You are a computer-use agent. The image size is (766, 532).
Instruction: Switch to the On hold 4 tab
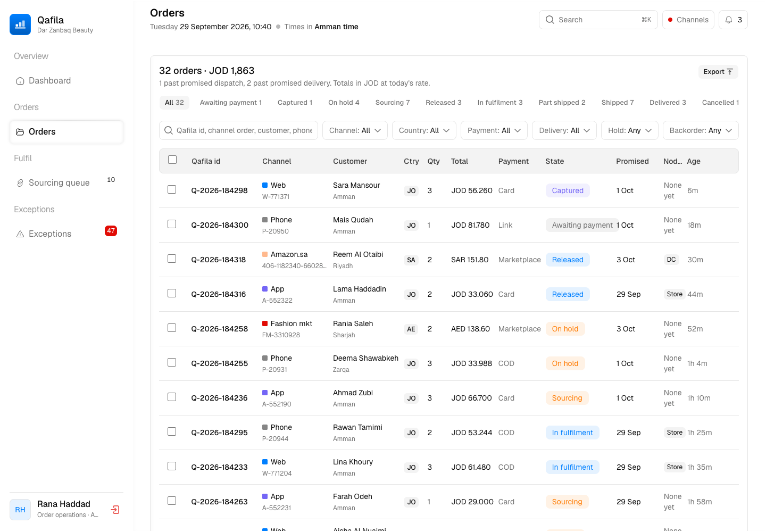(x=344, y=103)
